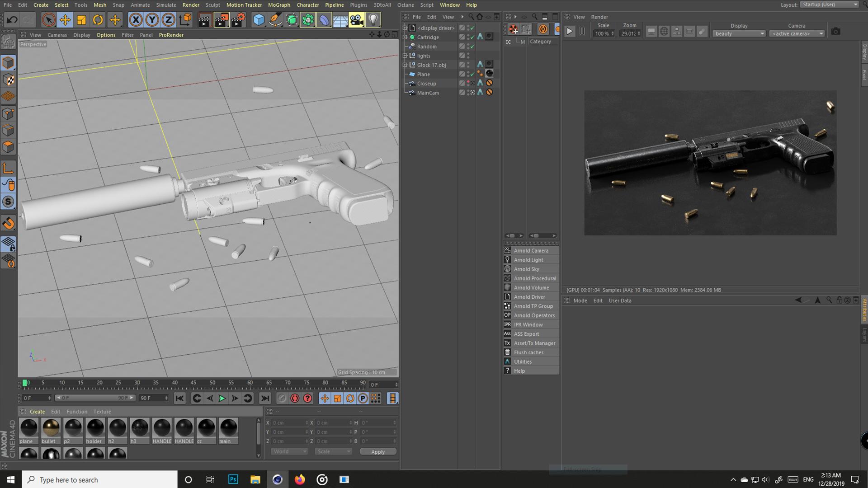Take IPR snapshot with camera icon
The height and width of the screenshot is (488, 868).
pos(835,32)
